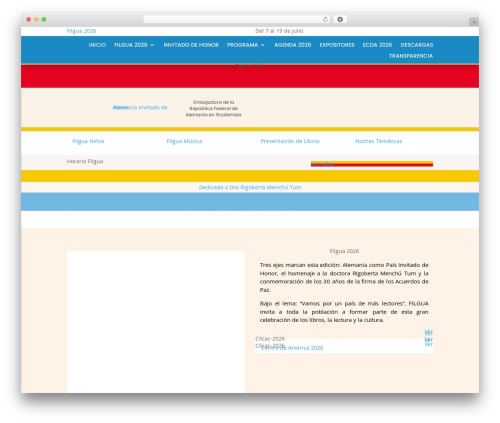Image resolution: width=500 pixels, height=423 pixels.
Task: Open Filgua Música link
Action: (184, 141)
